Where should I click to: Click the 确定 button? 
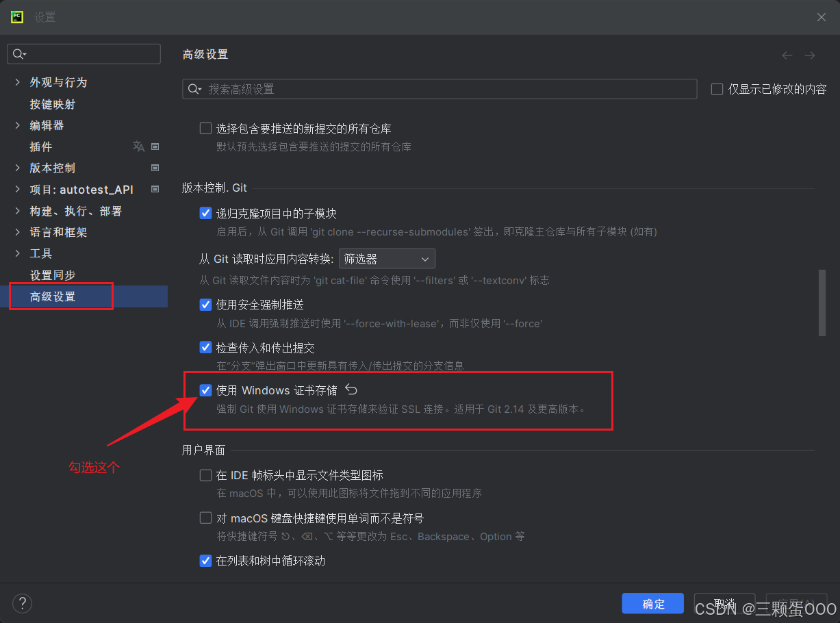click(x=652, y=603)
